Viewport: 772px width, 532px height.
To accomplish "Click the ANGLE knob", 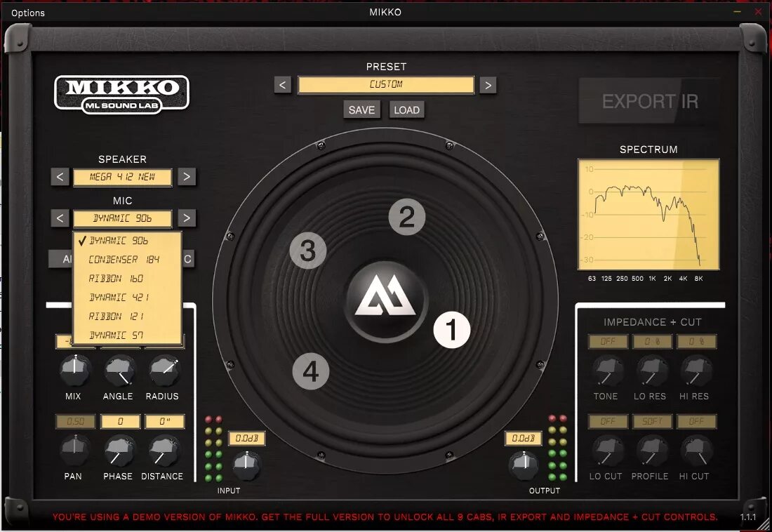I will pyautogui.click(x=119, y=371).
